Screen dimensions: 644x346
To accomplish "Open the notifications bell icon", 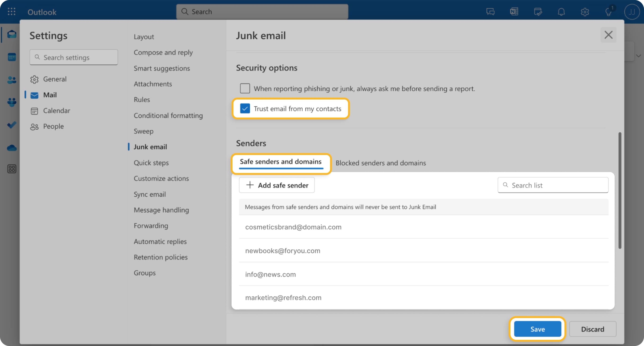I will point(561,12).
